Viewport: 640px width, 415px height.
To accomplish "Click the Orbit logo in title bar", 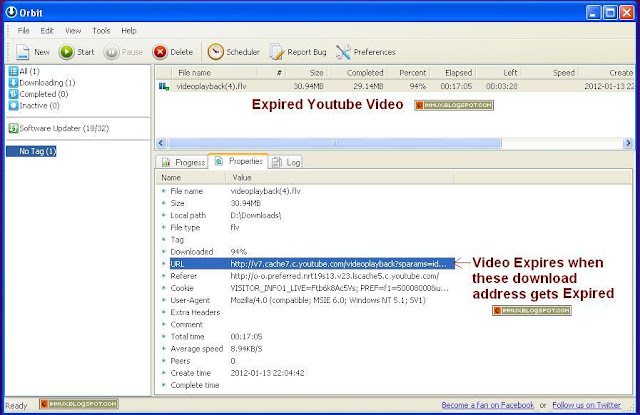I will (x=11, y=12).
